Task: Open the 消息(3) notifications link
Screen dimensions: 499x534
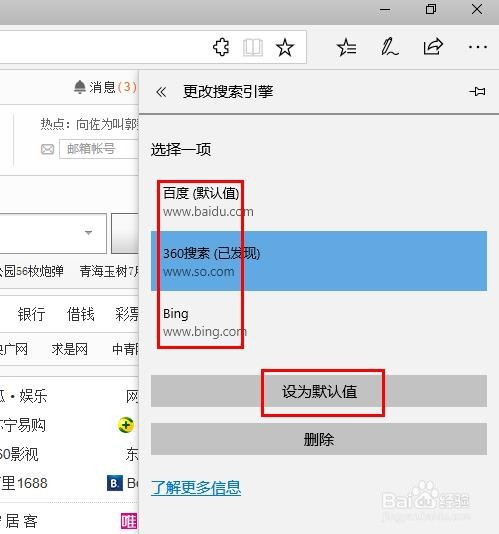Action: click(x=112, y=87)
